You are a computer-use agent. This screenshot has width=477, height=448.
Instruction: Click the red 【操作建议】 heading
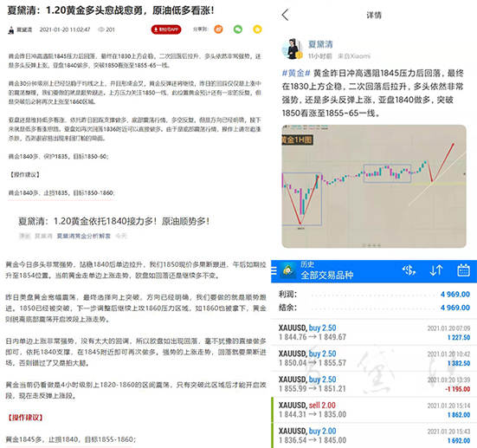click(x=25, y=418)
